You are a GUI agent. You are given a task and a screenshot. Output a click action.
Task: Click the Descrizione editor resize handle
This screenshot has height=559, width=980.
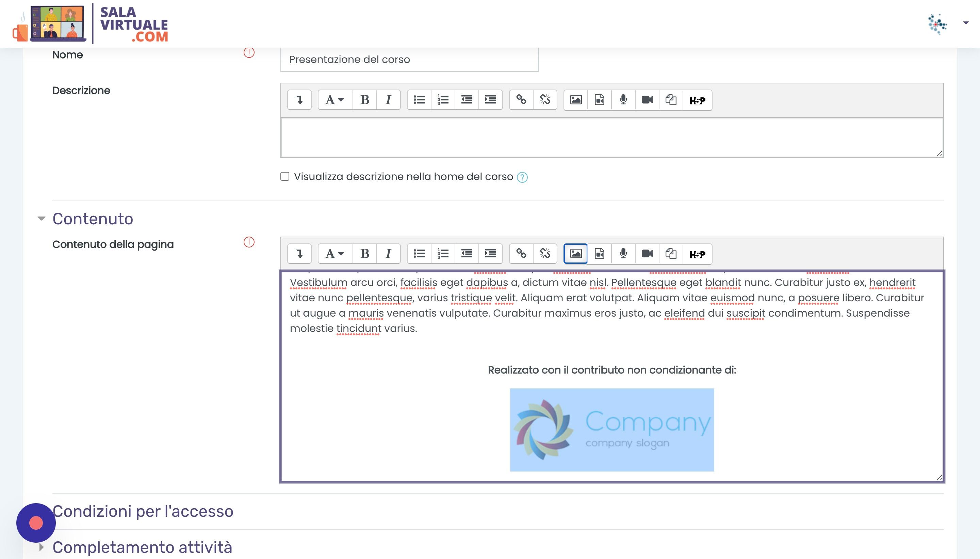click(x=939, y=154)
